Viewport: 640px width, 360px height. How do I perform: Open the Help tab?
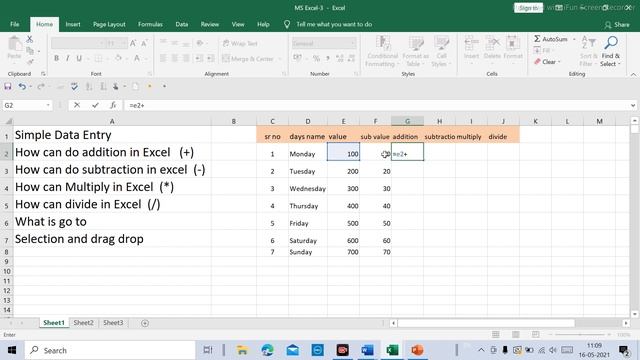(x=263, y=24)
